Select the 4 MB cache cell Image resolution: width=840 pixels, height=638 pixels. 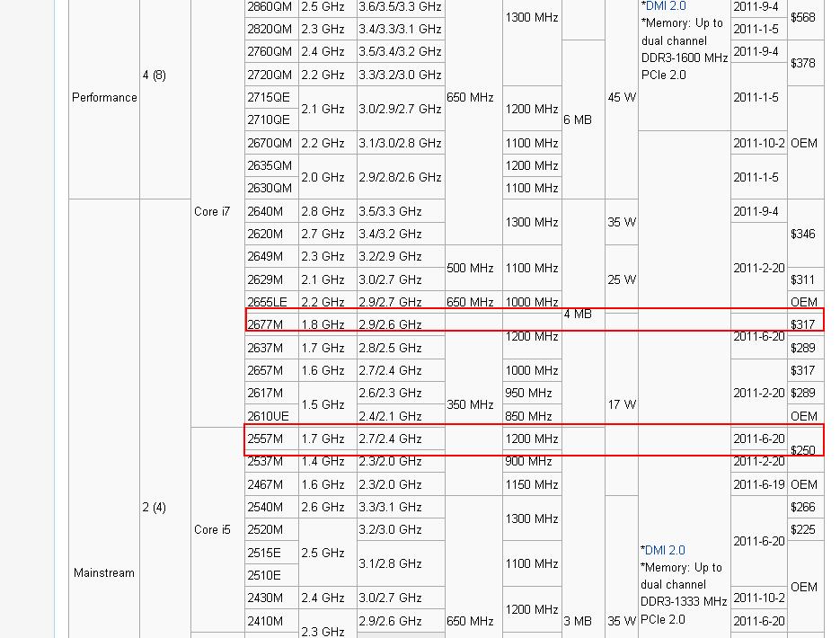583,314
